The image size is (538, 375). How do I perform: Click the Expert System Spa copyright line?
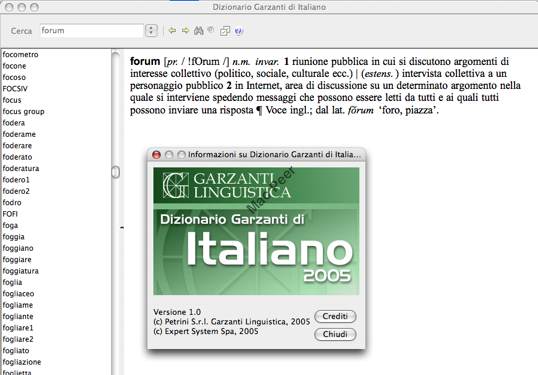click(x=206, y=331)
